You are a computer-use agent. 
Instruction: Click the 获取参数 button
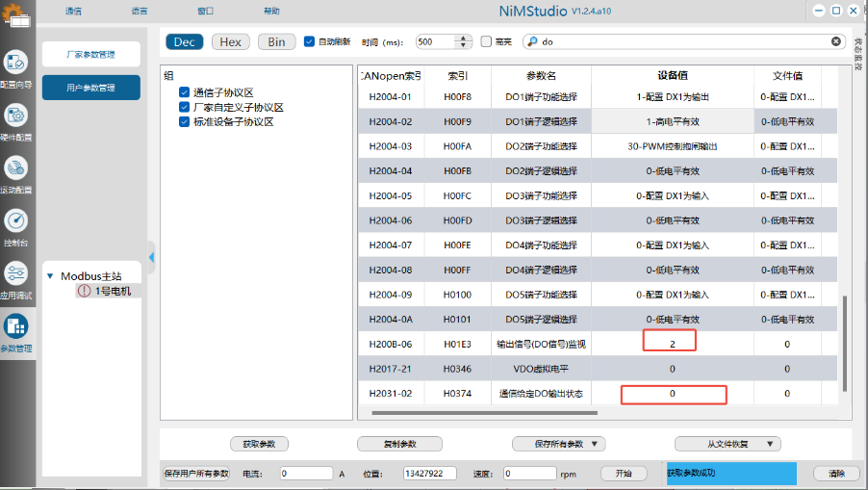pos(259,444)
